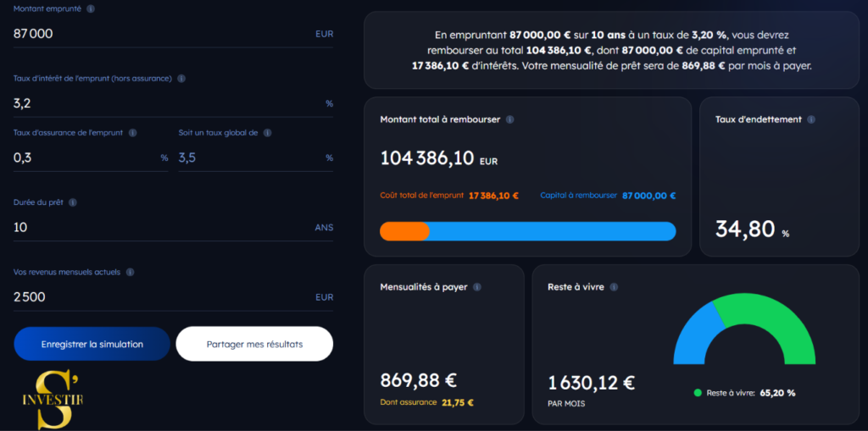Click the Coût total de l'emprunt value 17 386,10 €

click(494, 196)
